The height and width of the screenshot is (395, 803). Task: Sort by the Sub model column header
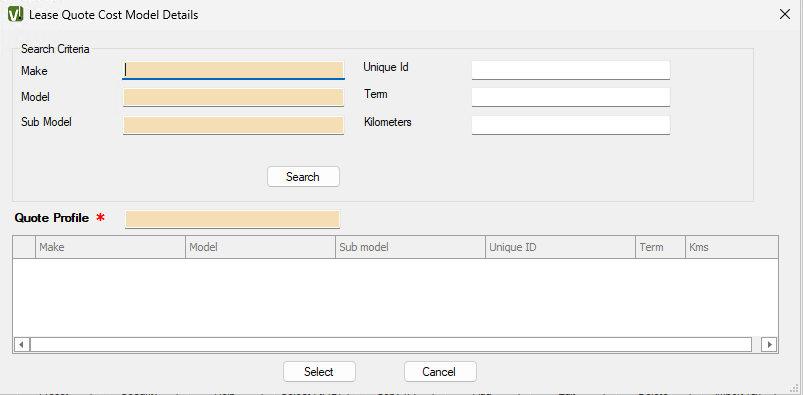pyautogui.click(x=410, y=247)
